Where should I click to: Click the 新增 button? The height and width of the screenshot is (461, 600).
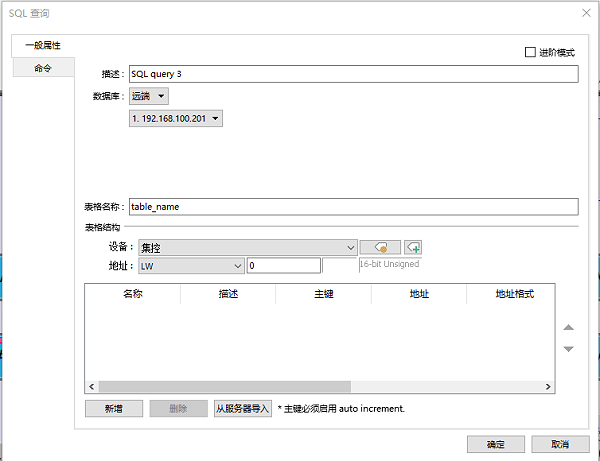(114, 409)
